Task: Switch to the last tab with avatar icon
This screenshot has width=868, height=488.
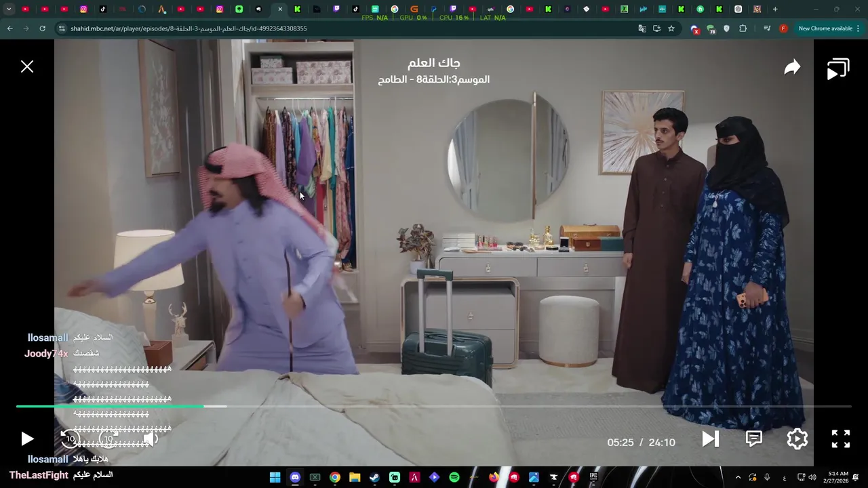Action: 757,9
